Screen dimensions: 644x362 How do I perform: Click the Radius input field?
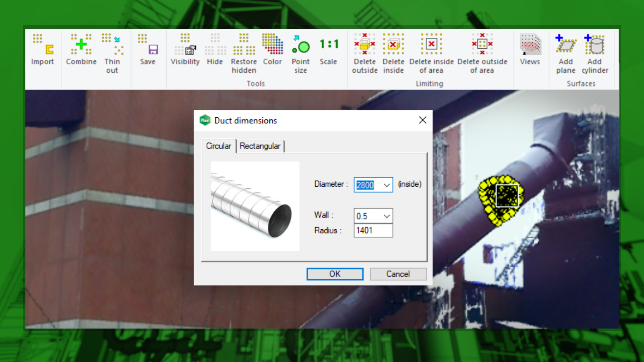point(373,231)
